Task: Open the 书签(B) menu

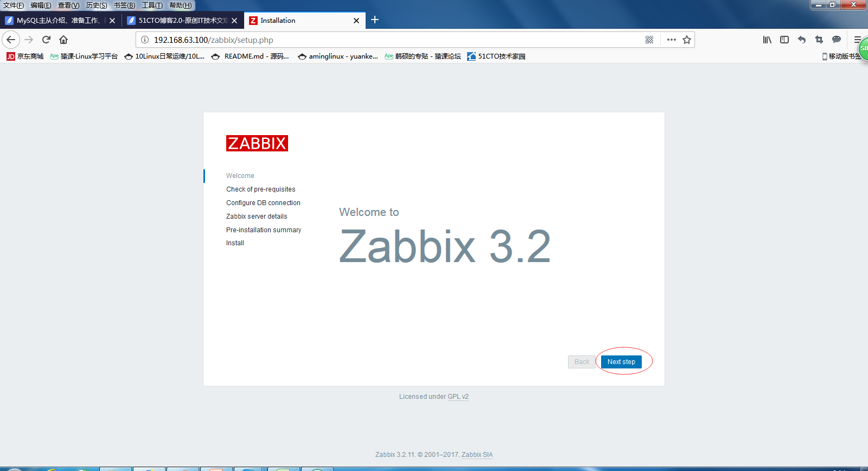Action: (124, 5)
